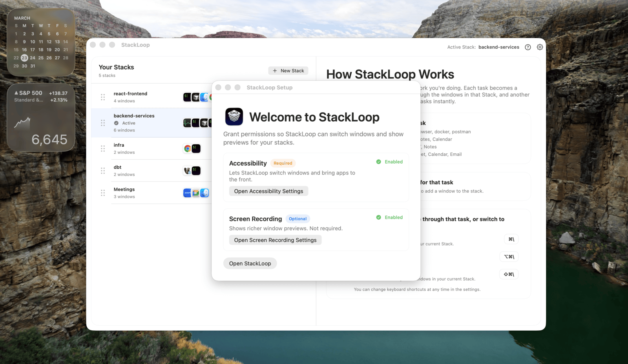
Task: Click the drag handle beside the Meetings stack
Action: [102, 193]
